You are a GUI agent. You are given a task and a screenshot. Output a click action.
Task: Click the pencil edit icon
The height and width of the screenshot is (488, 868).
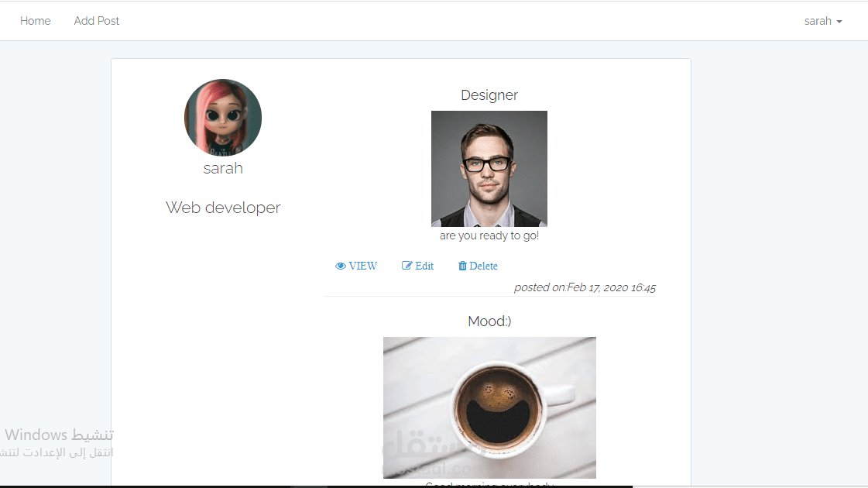[407, 266]
